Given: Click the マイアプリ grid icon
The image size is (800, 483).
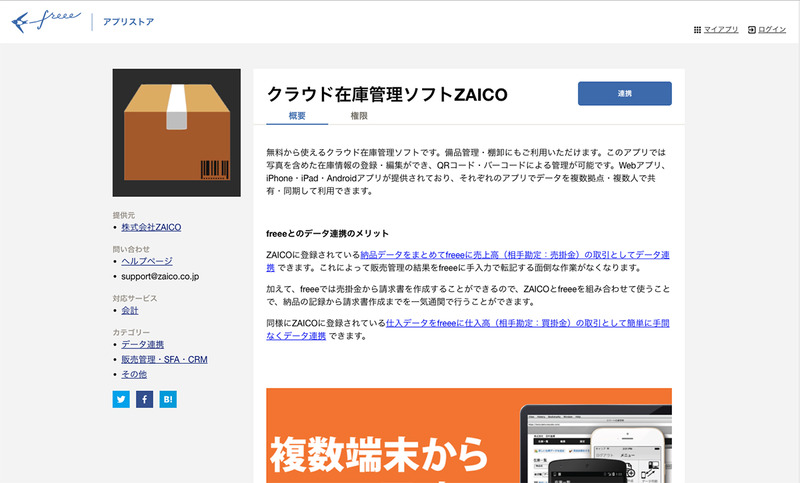Looking at the screenshot, I should [697, 30].
